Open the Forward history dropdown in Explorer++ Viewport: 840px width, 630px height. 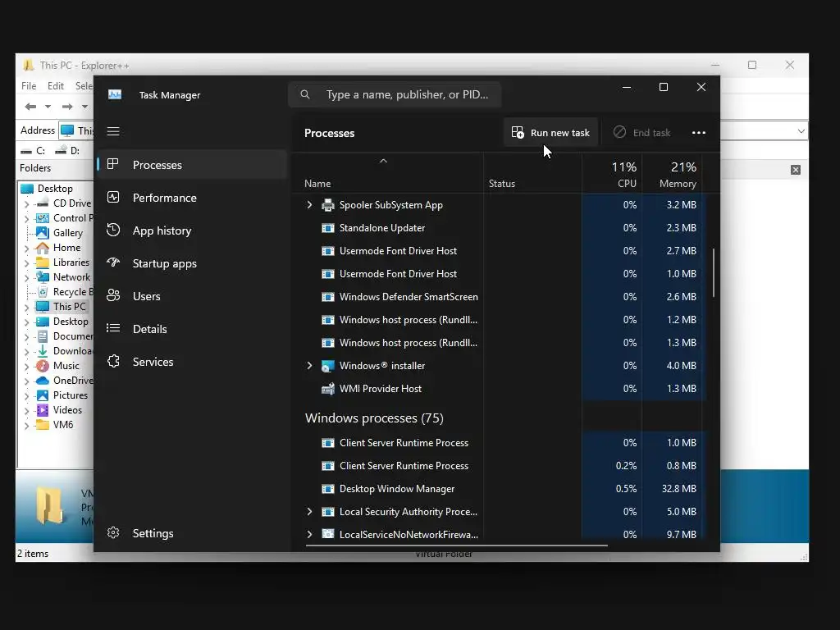coord(84,107)
